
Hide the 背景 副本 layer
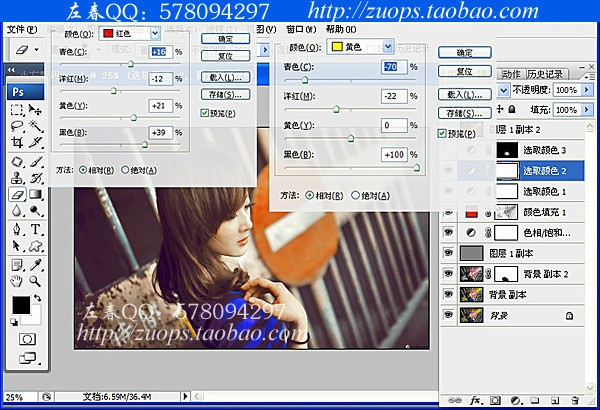[448, 294]
